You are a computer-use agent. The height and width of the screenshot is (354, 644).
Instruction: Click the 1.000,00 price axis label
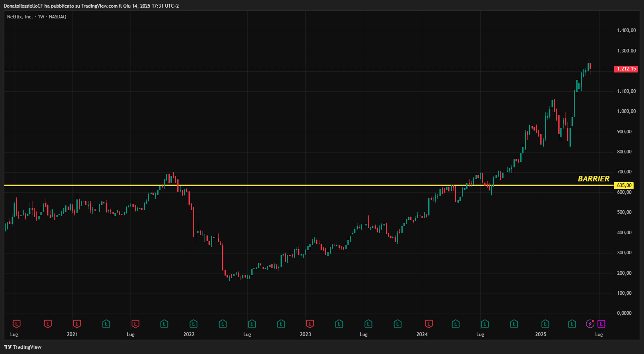(626, 111)
